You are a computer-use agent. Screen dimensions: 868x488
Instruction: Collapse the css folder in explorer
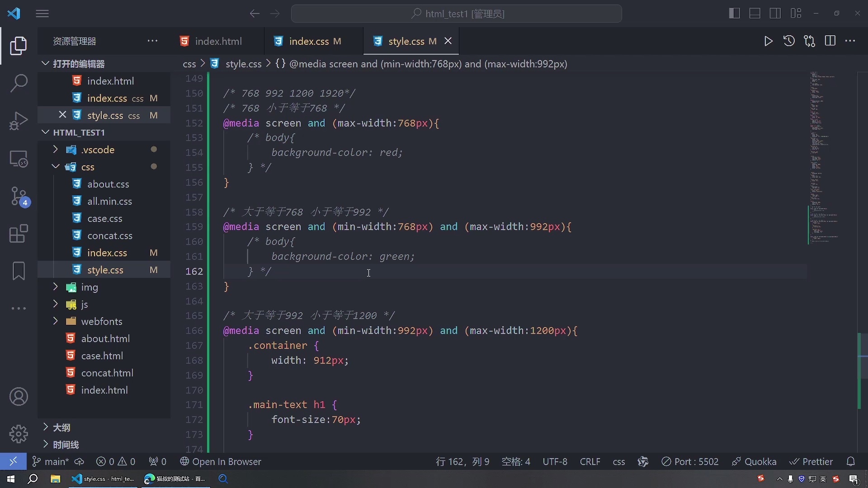[55, 166]
